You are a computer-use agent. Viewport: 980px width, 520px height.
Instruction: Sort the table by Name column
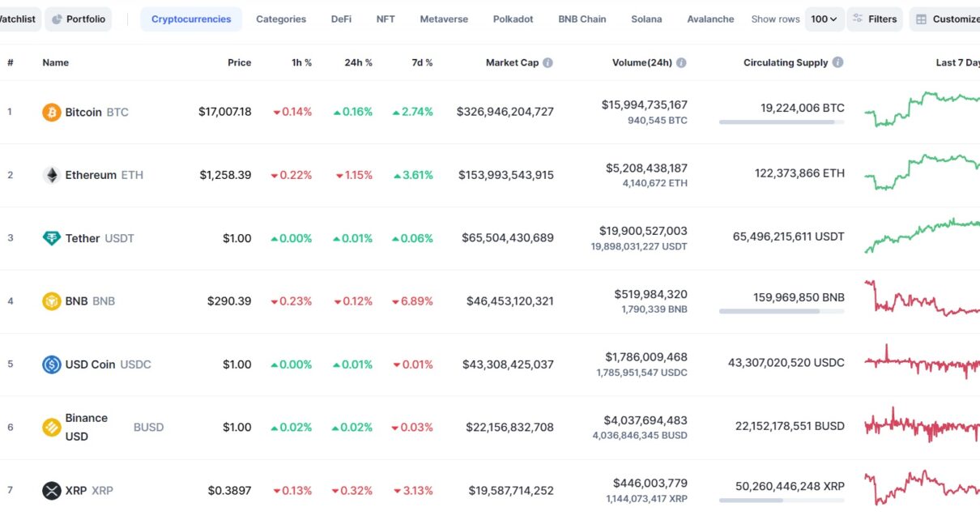56,62
